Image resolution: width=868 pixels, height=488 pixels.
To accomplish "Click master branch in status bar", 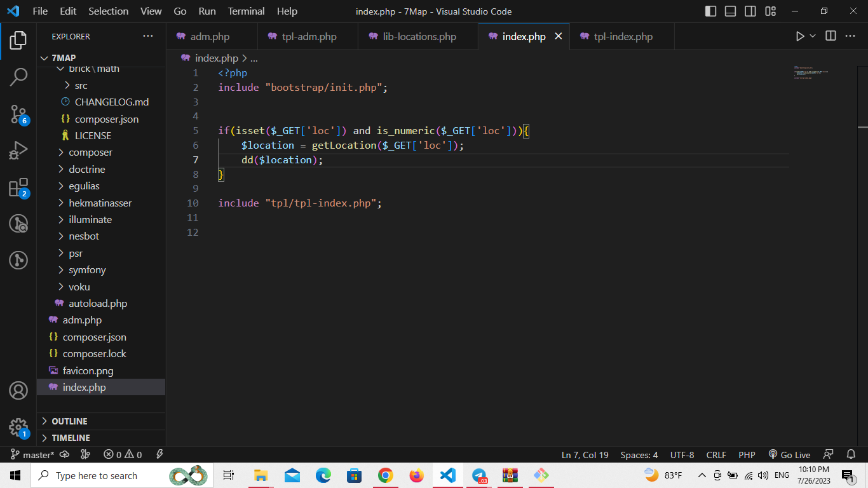I will pos(32,455).
